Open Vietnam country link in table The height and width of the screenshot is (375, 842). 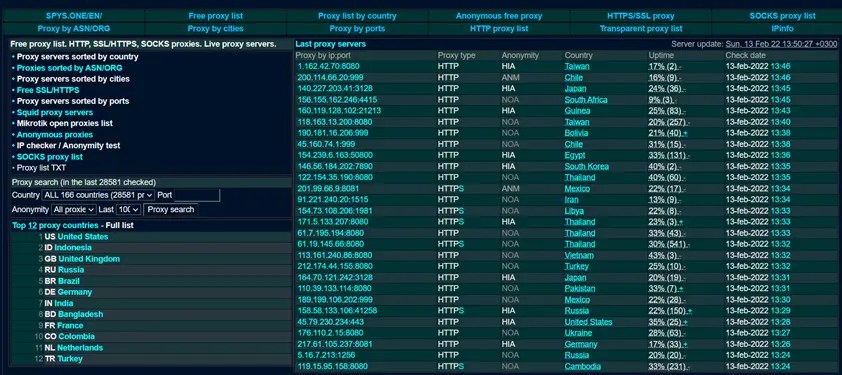pos(579,255)
